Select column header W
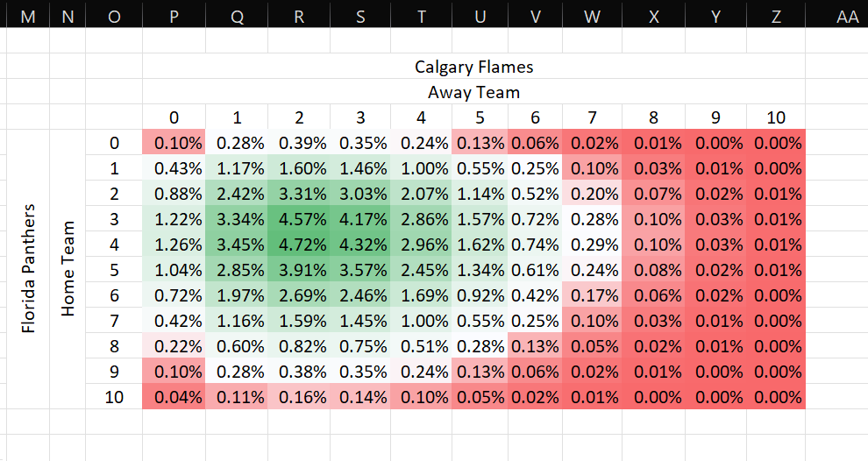The width and height of the screenshot is (868, 461). tap(592, 17)
